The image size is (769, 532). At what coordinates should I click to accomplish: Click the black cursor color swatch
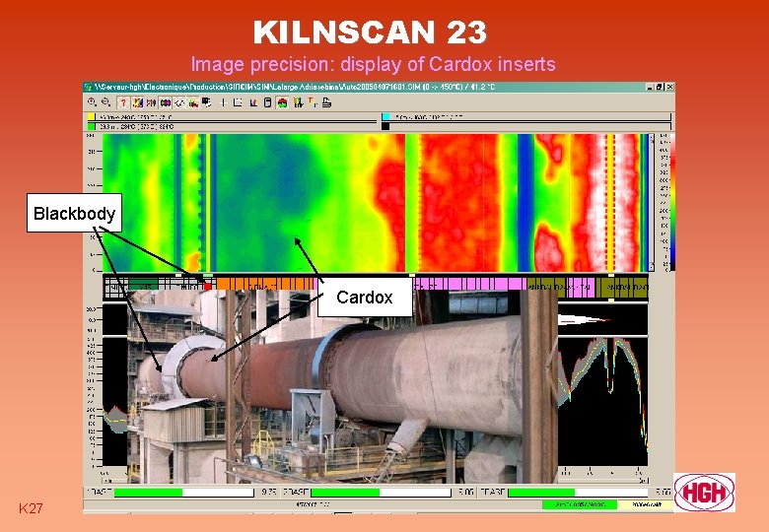click(x=385, y=126)
